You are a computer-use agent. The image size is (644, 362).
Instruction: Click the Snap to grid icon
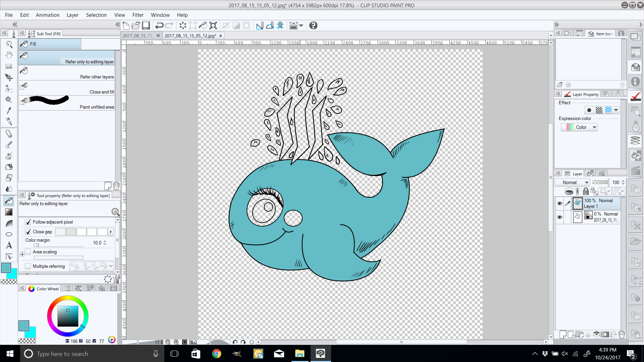coord(280,25)
